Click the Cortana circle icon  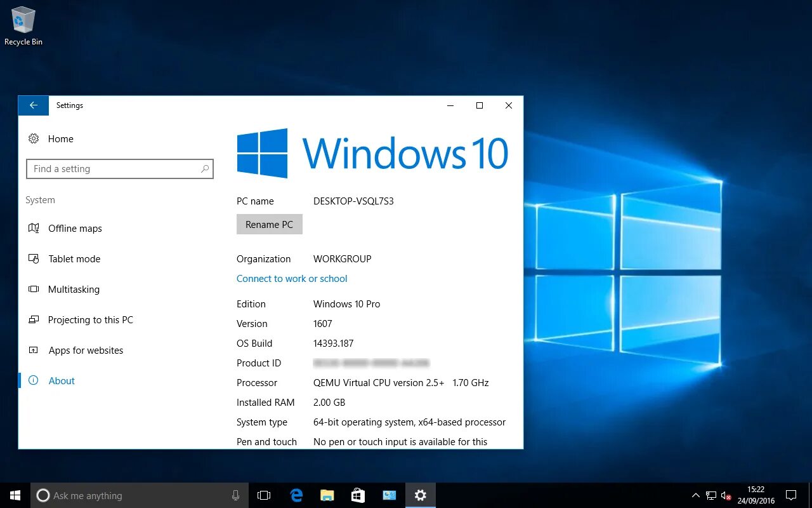point(43,495)
